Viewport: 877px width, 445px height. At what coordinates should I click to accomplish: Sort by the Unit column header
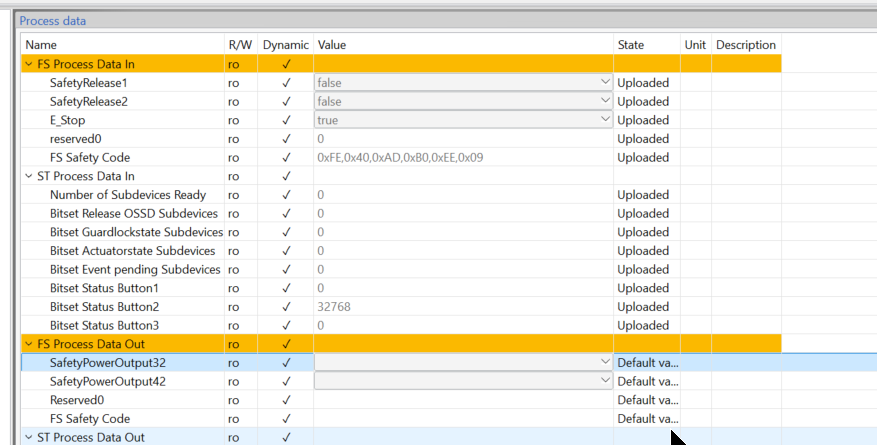pyautogui.click(x=696, y=45)
